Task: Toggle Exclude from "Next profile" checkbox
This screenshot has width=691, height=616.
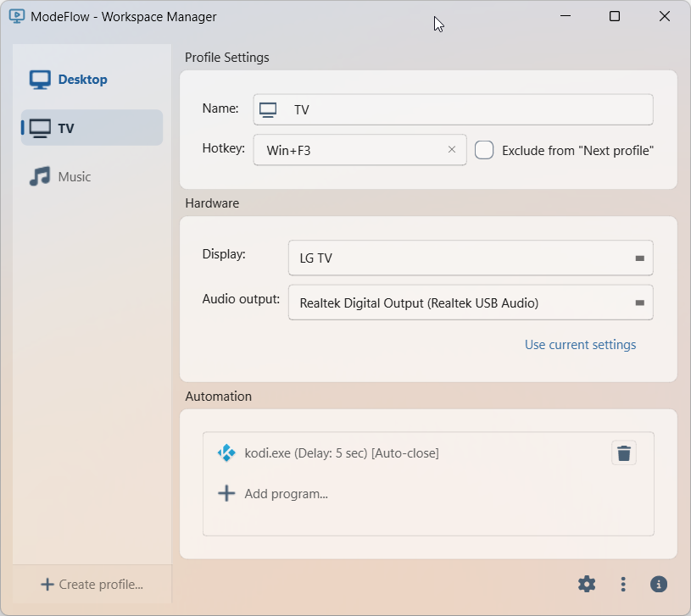Action: [x=484, y=150]
